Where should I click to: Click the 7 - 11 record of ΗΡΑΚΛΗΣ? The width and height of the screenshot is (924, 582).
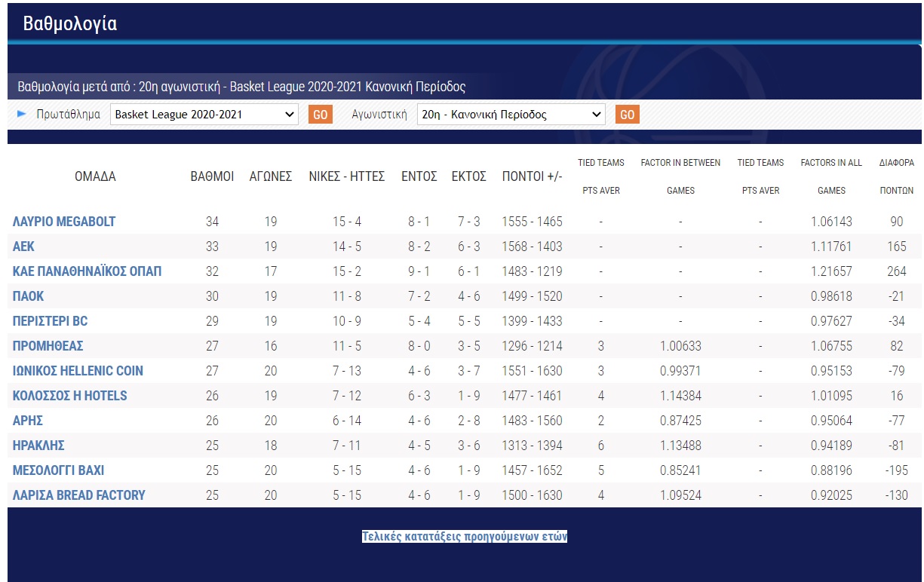[347, 446]
